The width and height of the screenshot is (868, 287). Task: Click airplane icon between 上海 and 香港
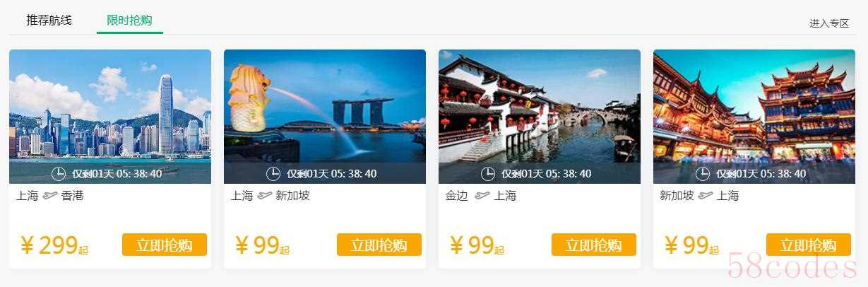point(50,196)
